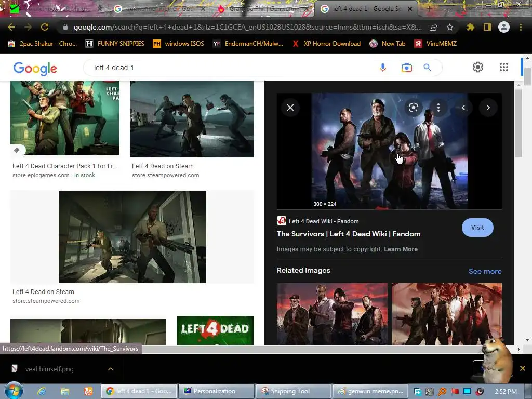Switch to the first Chrome tab

pos(54,9)
